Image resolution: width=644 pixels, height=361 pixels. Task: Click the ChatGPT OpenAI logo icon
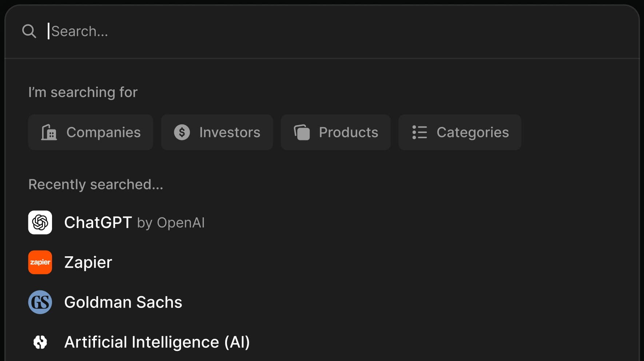tap(40, 222)
